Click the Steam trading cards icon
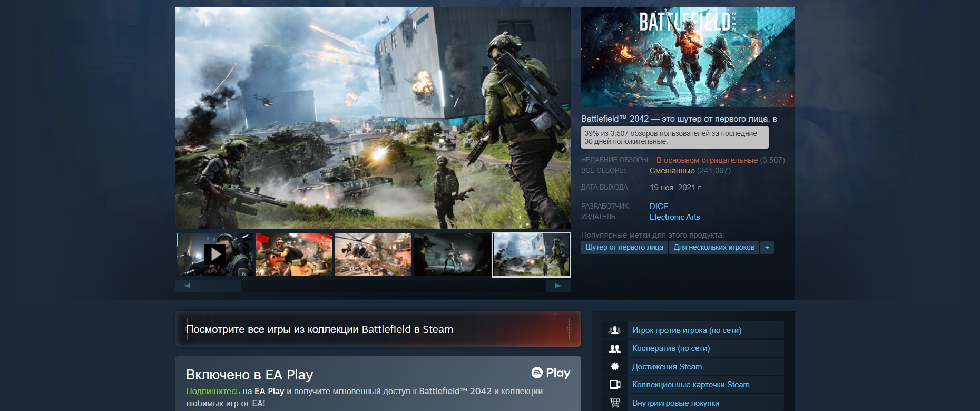Viewport: 980px width, 411px height. (614, 385)
